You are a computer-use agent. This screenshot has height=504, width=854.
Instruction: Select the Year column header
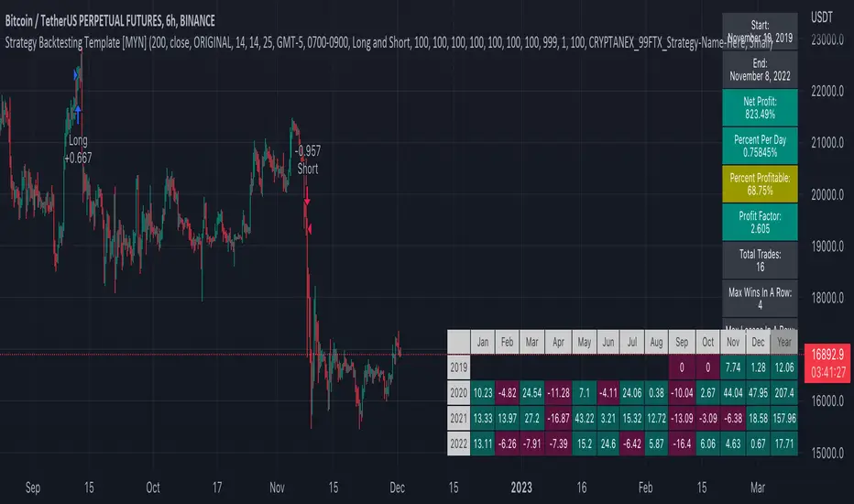[x=784, y=343]
